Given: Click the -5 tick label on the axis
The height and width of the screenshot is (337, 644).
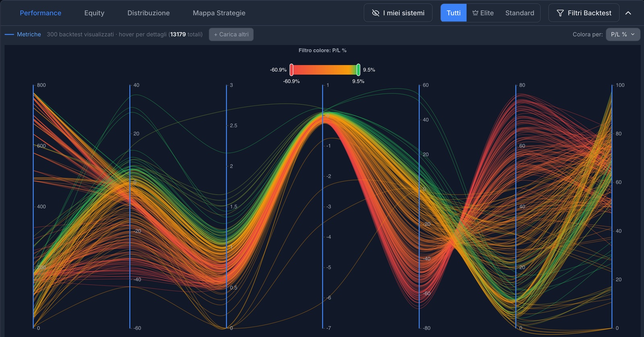Looking at the screenshot, I should 329,267.
